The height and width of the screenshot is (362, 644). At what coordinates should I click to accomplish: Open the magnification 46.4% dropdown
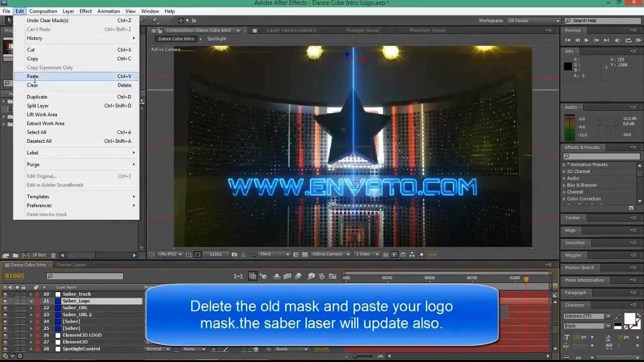[170, 254]
